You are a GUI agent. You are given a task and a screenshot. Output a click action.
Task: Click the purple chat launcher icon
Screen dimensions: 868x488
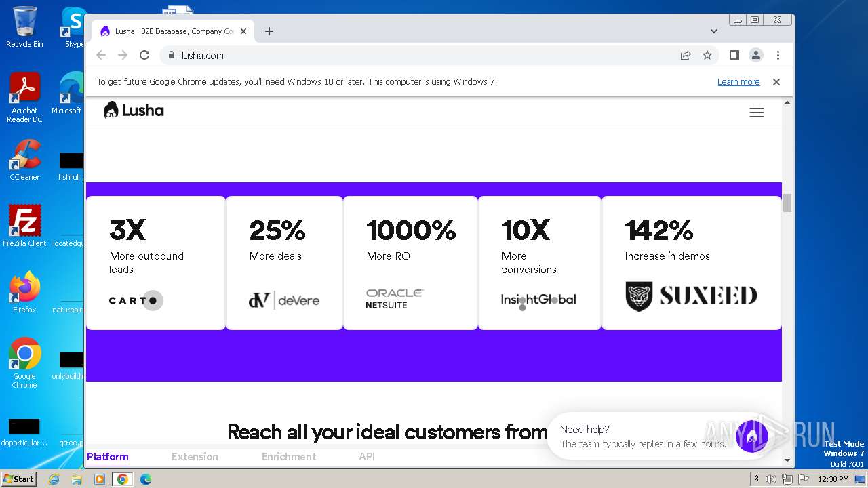[x=752, y=436]
